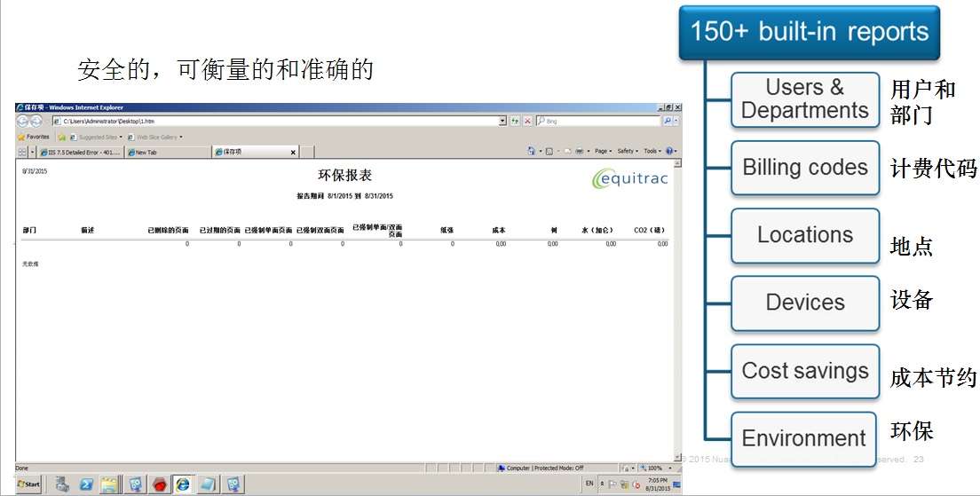Switch to the New Tab tab
This screenshot has height=496, width=980.
coord(168,153)
